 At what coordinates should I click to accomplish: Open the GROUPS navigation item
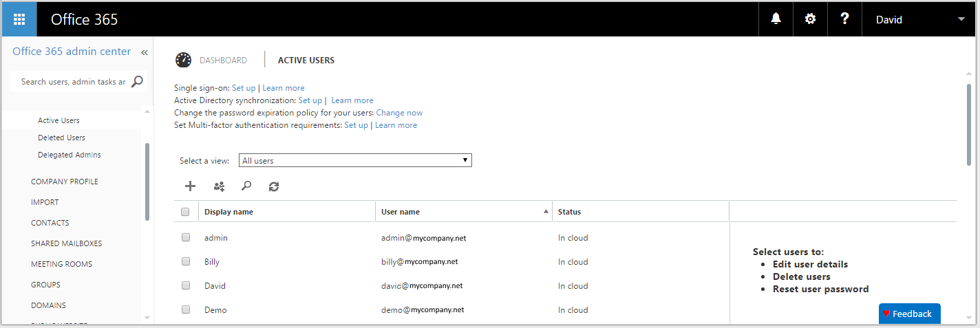[45, 285]
